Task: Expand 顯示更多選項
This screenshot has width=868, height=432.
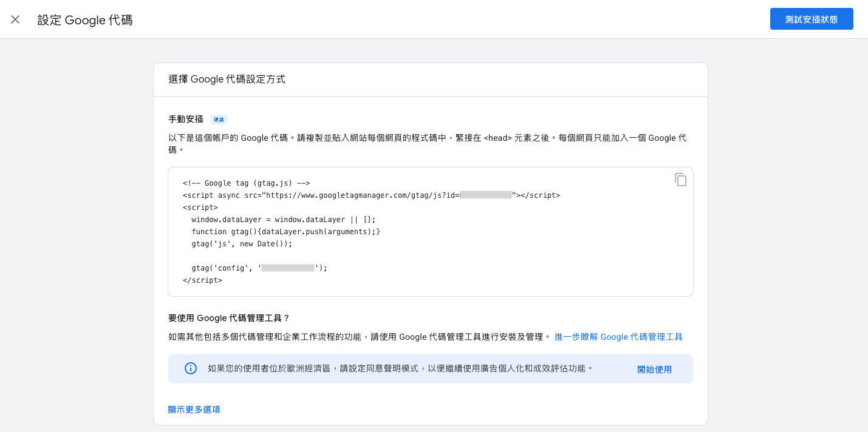Action: 194,410
